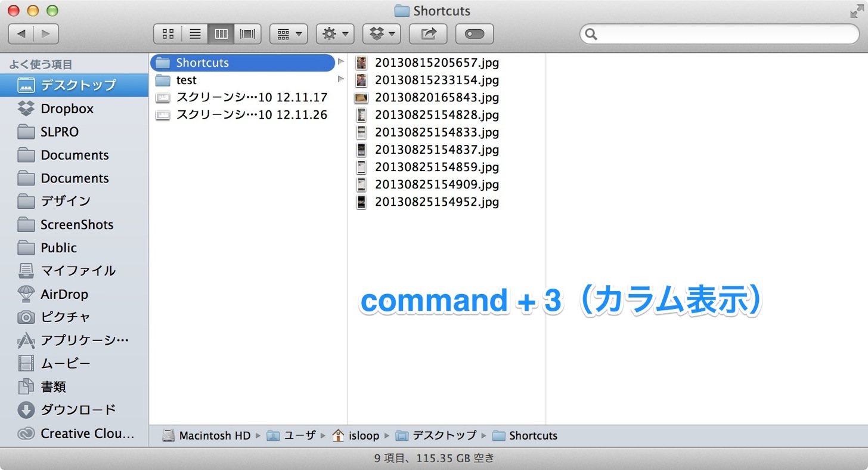Expand the test folder arrow
The height and width of the screenshot is (470, 868).
click(x=341, y=79)
